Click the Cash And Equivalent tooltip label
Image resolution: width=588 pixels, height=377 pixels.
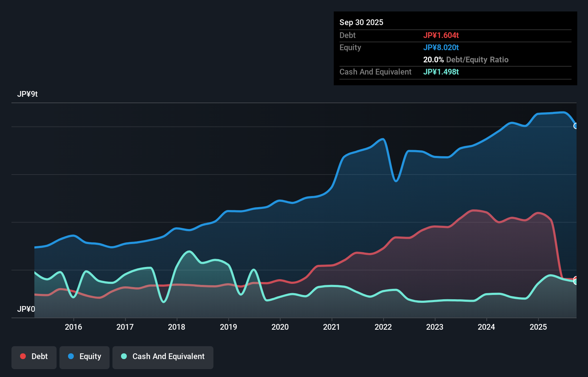(x=375, y=72)
